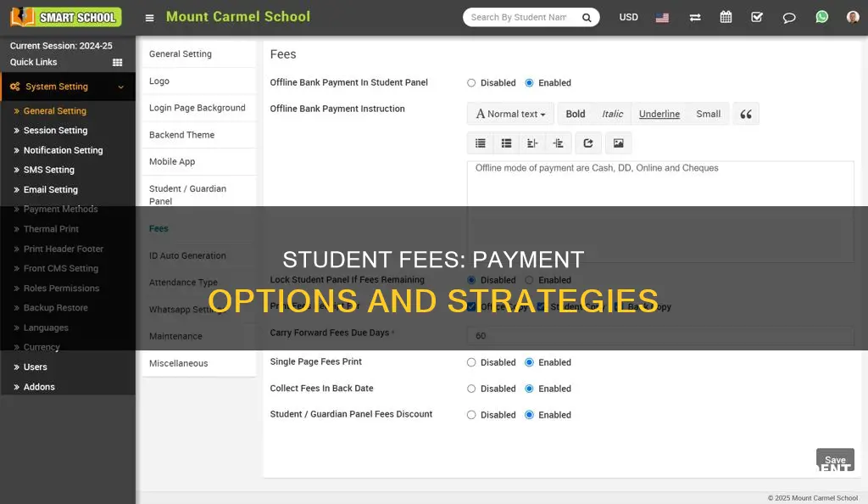
Task: Click the insert image icon
Action: pyautogui.click(x=618, y=143)
